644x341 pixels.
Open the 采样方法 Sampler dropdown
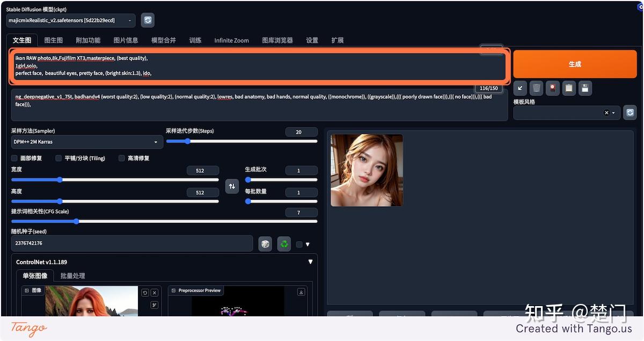(86, 142)
